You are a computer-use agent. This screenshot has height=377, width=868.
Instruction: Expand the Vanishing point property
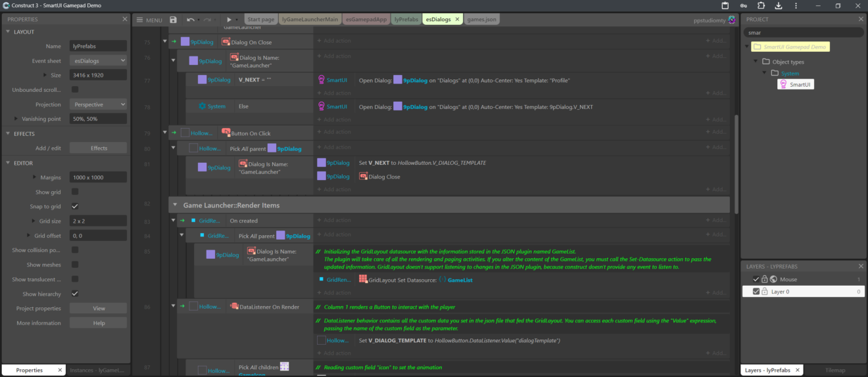click(x=16, y=119)
